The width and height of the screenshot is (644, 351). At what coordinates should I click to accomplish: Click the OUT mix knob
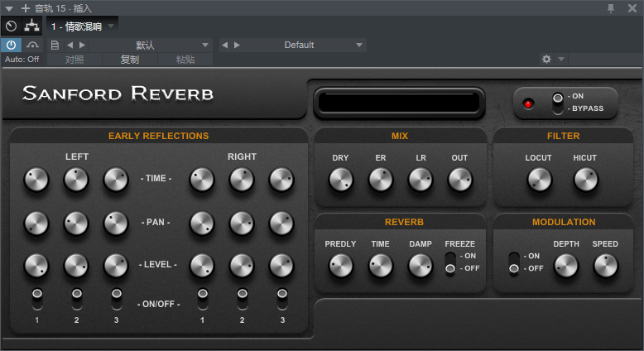[460, 180]
